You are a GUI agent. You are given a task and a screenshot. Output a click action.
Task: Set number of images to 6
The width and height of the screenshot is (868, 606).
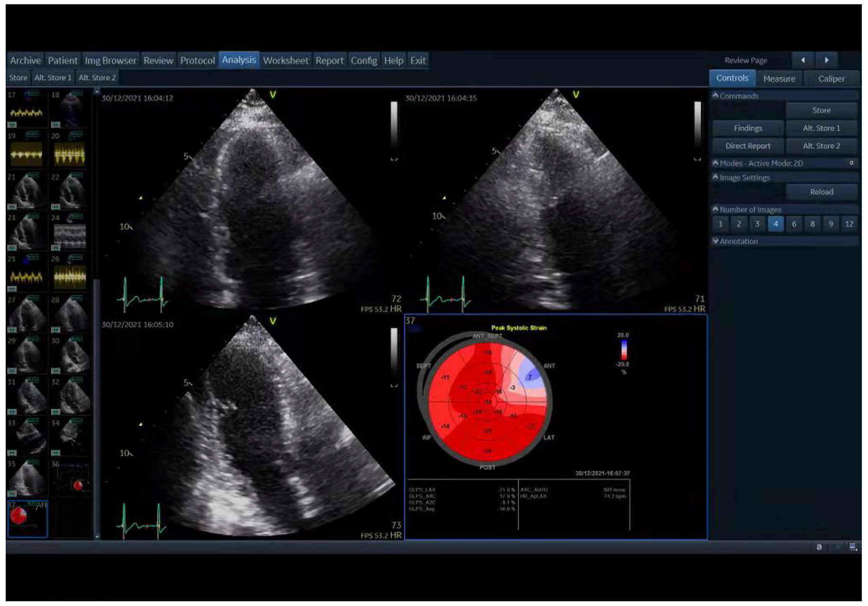(x=794, y=224)
